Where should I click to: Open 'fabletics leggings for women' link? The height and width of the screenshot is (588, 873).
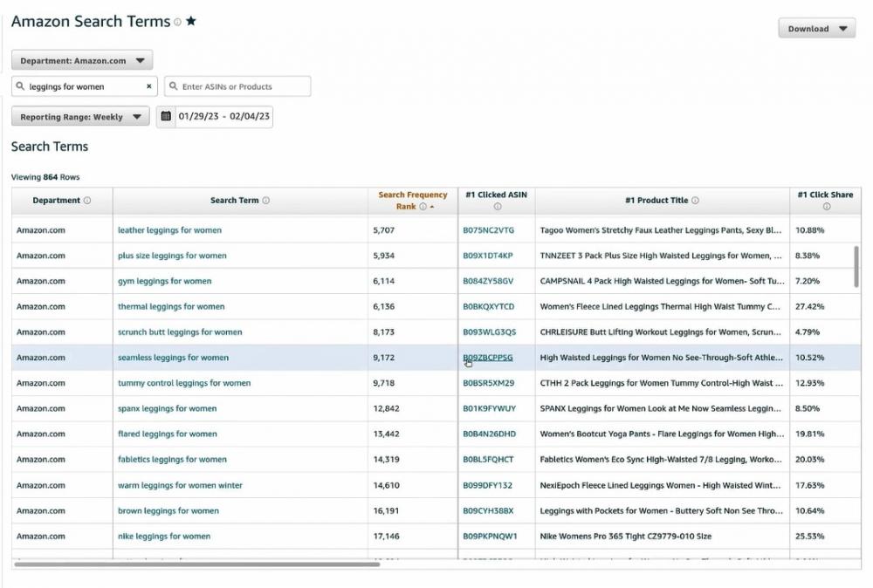172,460
